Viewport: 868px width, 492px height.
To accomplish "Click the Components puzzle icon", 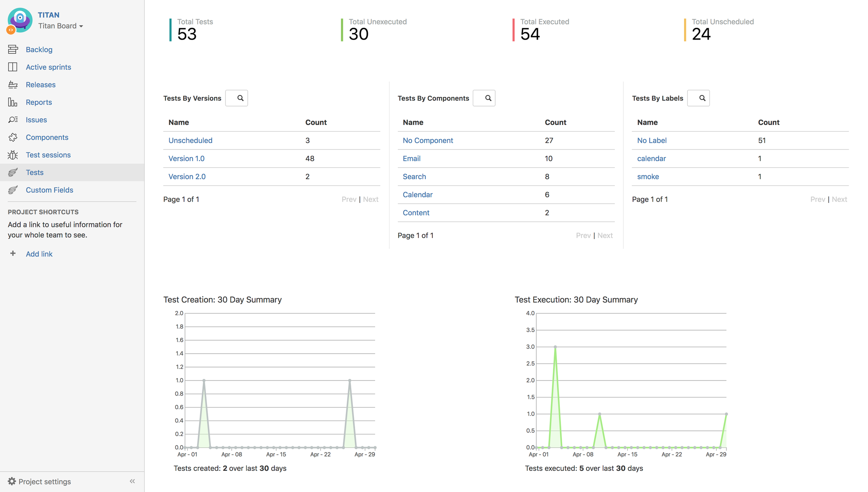I will (13, 137).
